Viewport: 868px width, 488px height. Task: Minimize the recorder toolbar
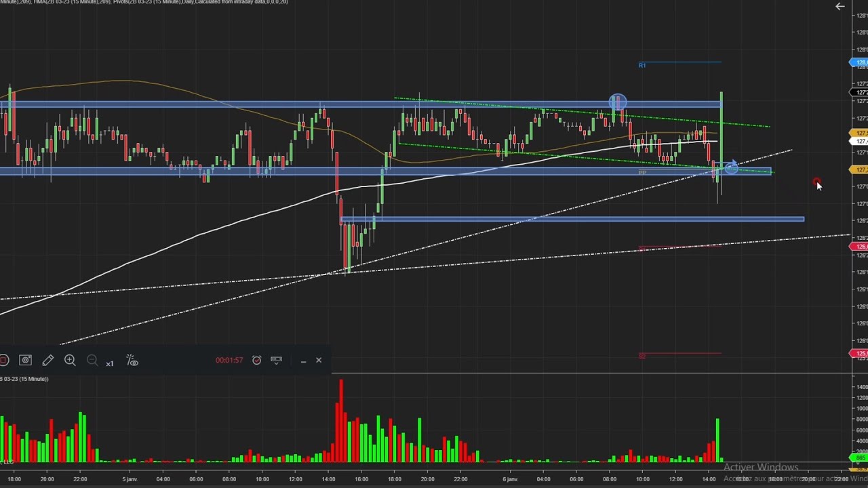pos(303,361)
